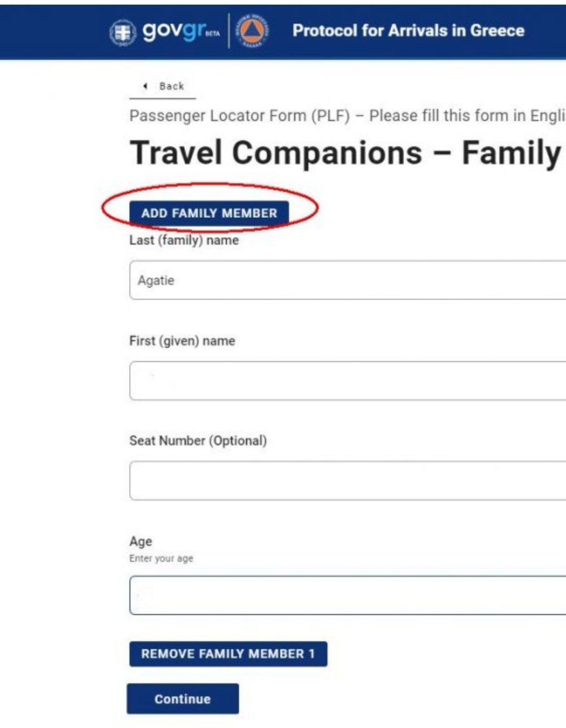Focus the Last (family) name field

click(x=348, y=280)
